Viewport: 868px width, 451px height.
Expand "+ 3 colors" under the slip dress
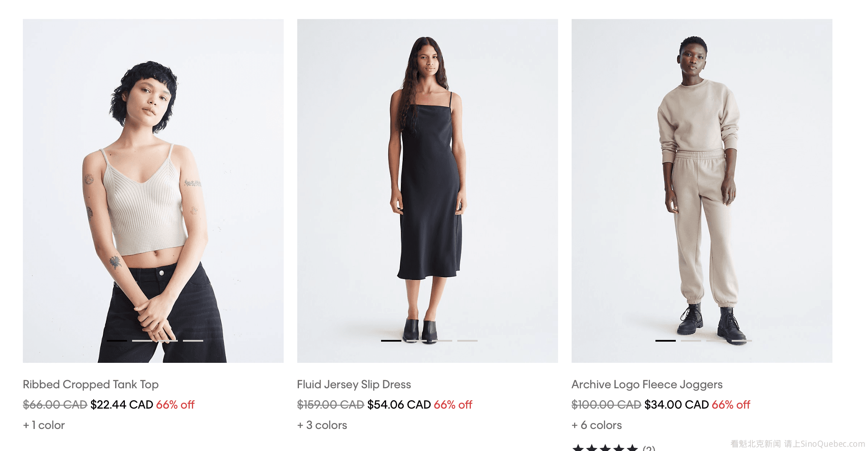322,425
